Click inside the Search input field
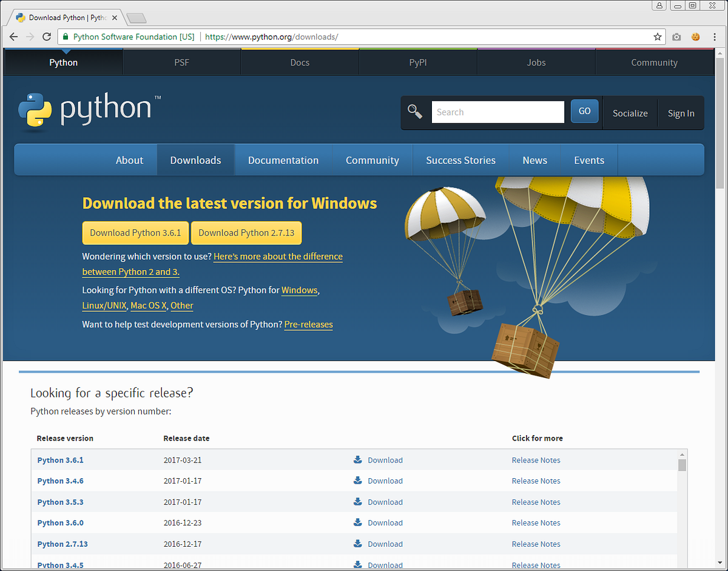Screen dimensions: 728x571 (x=497, y=112)
